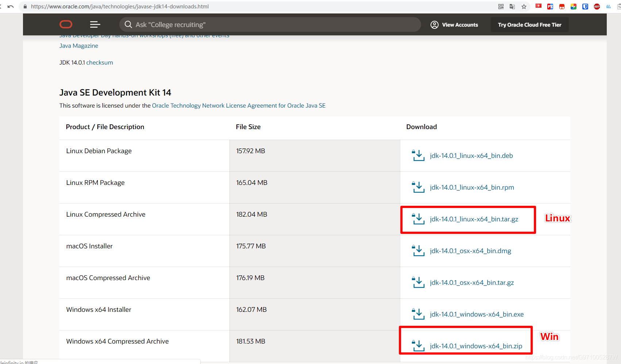621x364 pixels.
Task: Open the QR code generator extension
Action: click(501, 6)
